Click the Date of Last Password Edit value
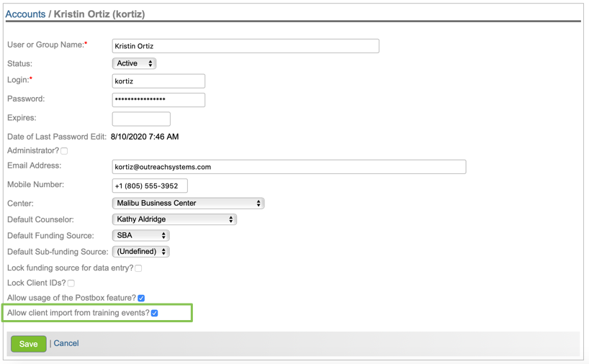 145,137
